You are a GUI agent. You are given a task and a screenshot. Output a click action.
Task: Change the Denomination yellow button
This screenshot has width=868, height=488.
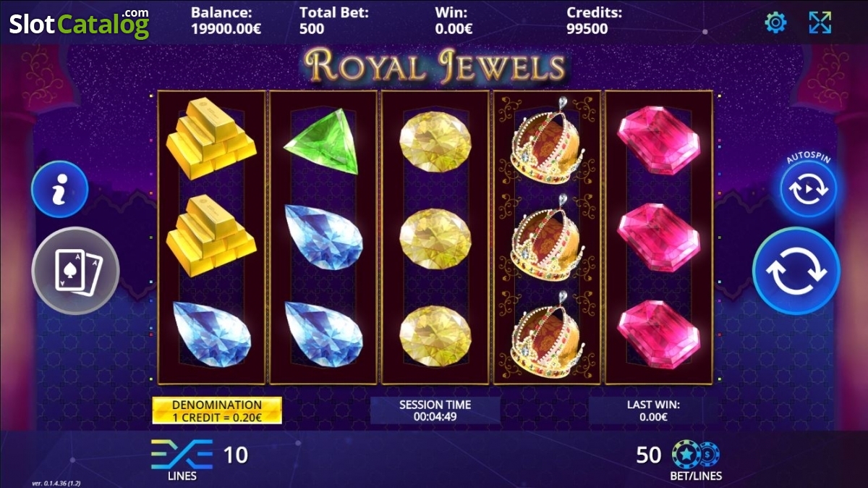pyautogui.click(x=217, y=411)
